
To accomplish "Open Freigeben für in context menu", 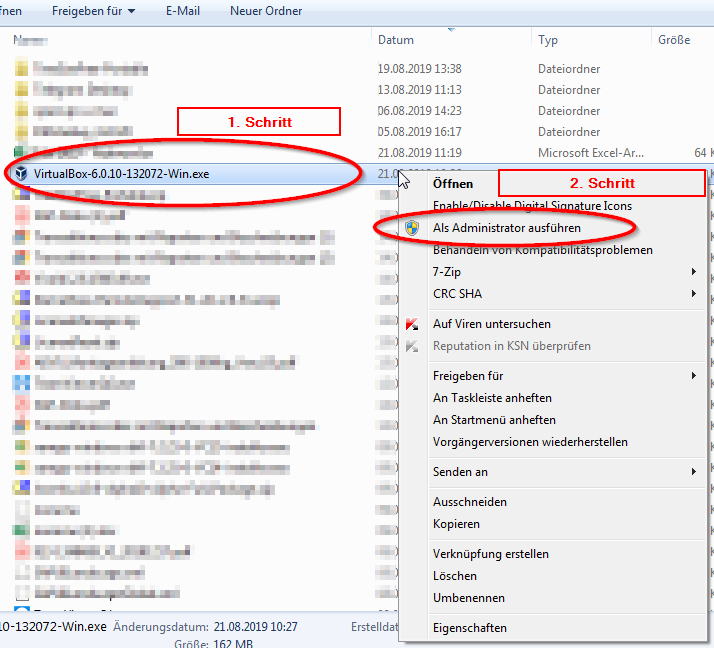I will coord(468,376).
